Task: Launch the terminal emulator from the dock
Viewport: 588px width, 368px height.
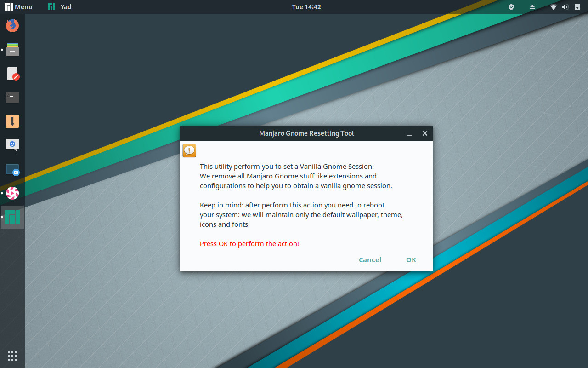Action: point(12,97)
